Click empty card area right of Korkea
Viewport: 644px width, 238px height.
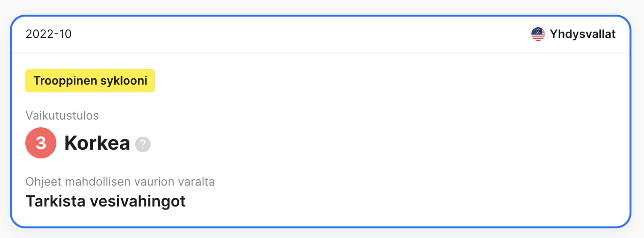pyautogui.click(x=375, y=143)
